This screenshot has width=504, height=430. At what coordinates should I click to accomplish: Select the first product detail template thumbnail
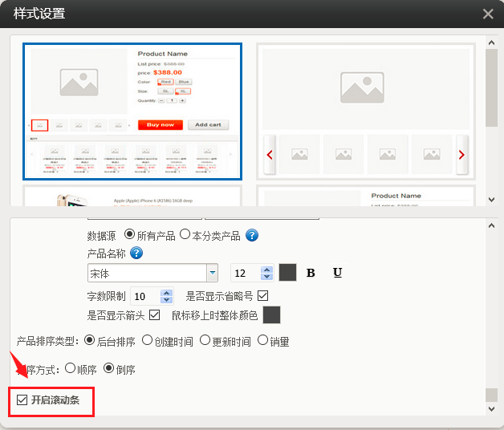pos(132,111)
